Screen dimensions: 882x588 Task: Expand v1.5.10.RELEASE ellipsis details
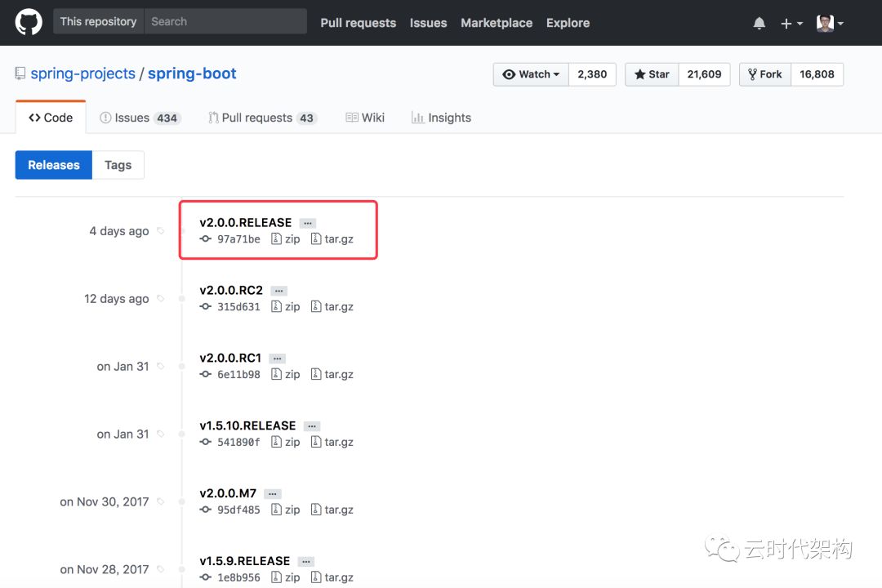[312, 426]
